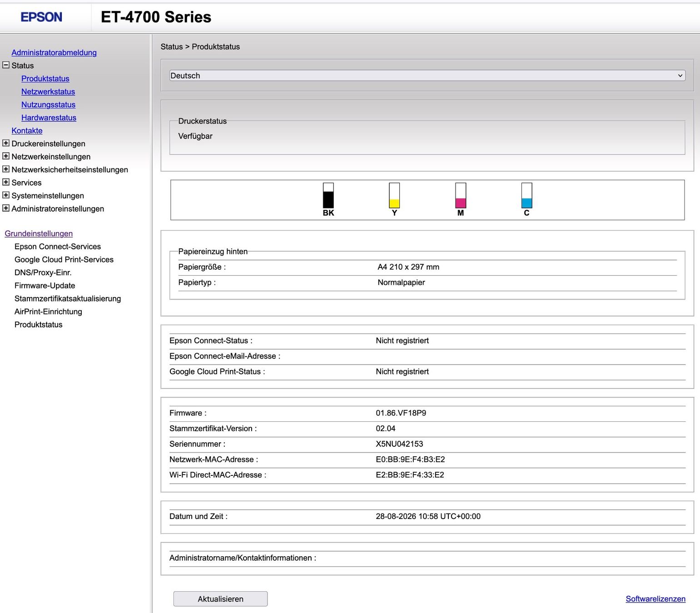700x613 pixels.
Task: Open the Produktstatus link under Status
Action: tap(45, 79)
